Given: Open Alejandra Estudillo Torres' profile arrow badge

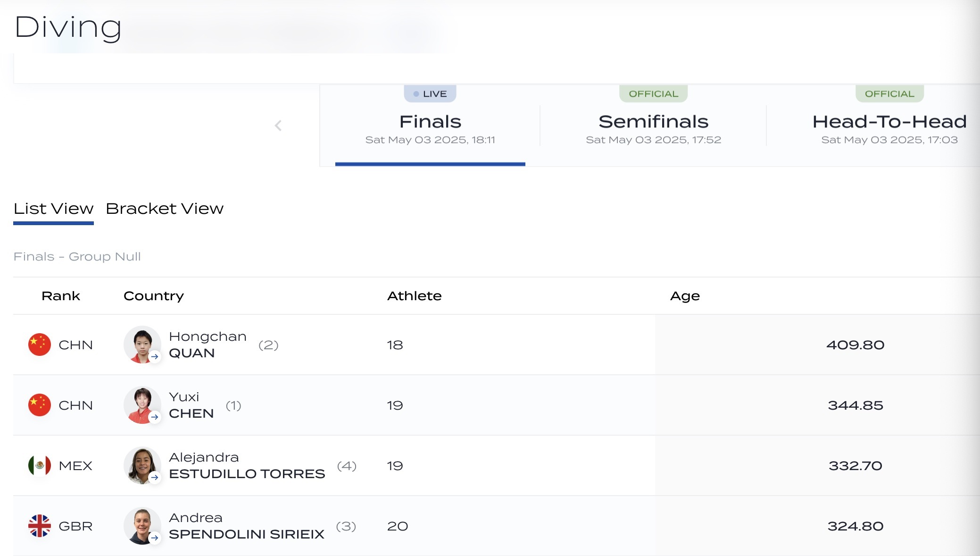Looking at the screenshot, I should click(x=155, y=477).
